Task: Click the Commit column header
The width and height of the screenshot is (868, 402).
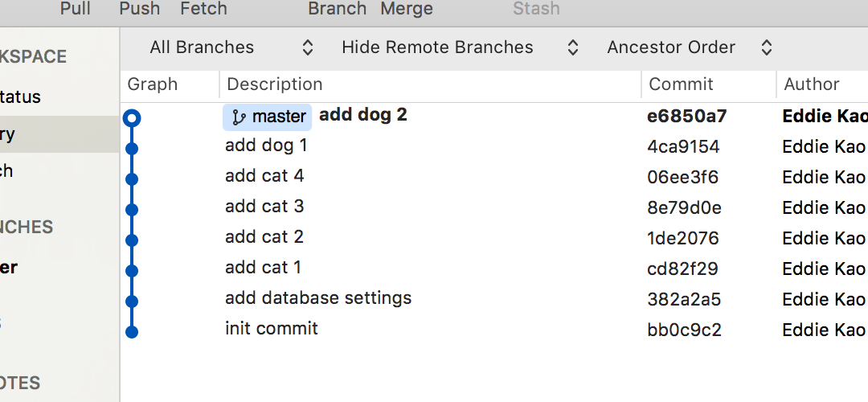Action: (x=681, y=84)
